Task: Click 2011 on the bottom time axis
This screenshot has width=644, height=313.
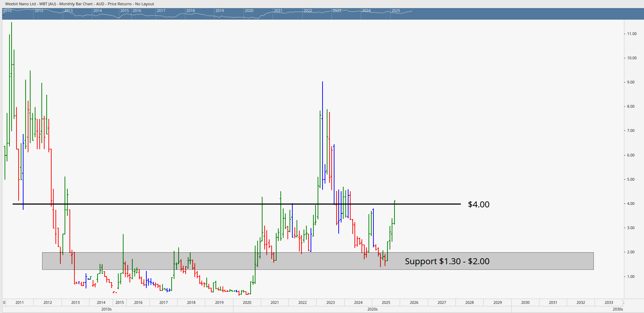Action: pos(20,302)
